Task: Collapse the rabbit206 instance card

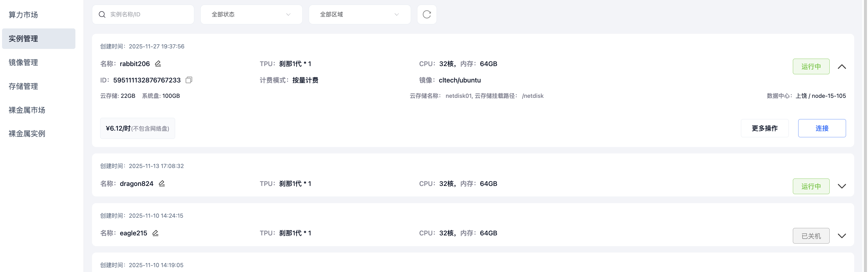Action: click(x=842, y=67)
